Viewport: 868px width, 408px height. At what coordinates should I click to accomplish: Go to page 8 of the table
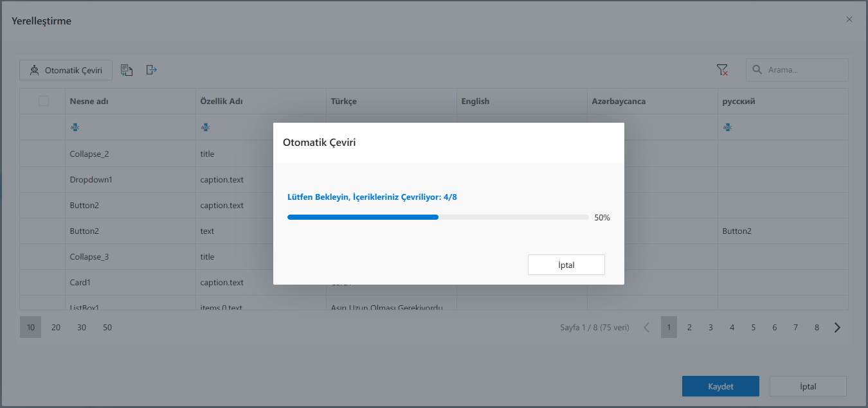pos(817,327)
